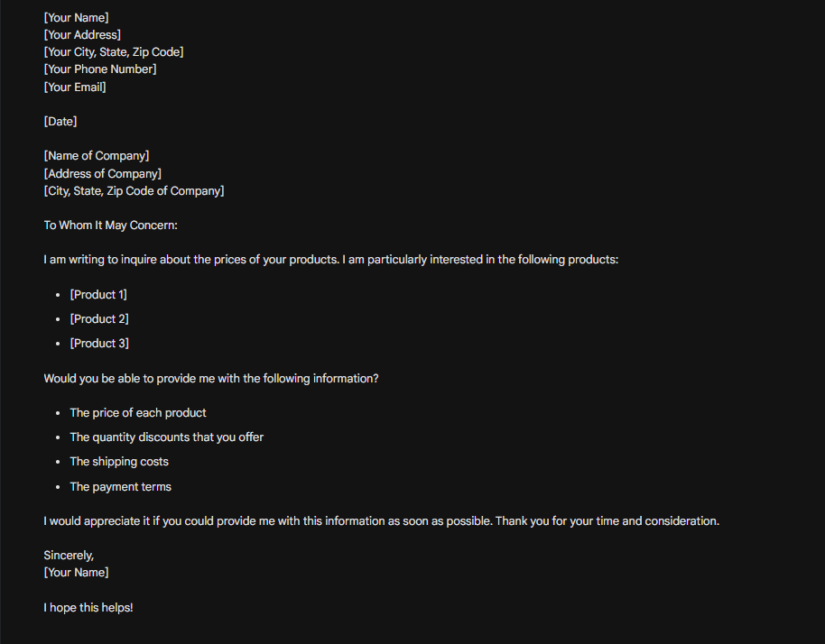Click the 'I hope this helps!' text
This screenshot has width=825, height=644.
pyautogui.click(x=88, y=608)
